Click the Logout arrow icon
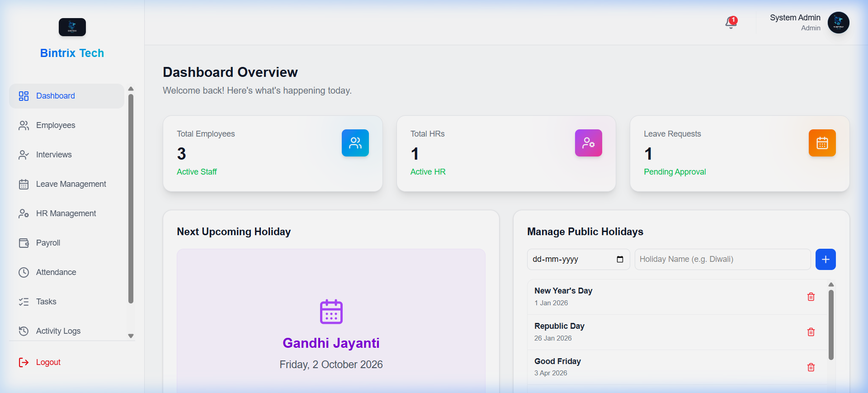This screenshot has height=393, width=868. 24,362
